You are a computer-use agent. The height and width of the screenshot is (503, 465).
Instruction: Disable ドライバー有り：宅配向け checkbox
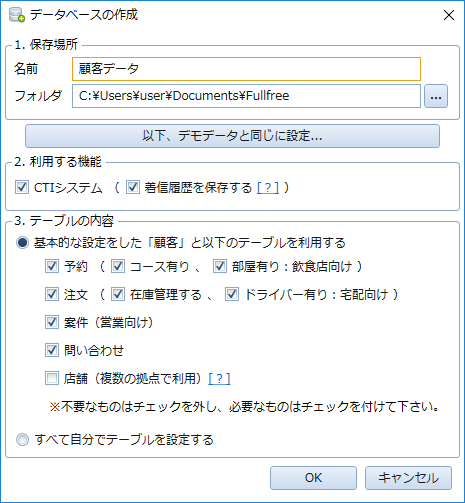[232, 294]
